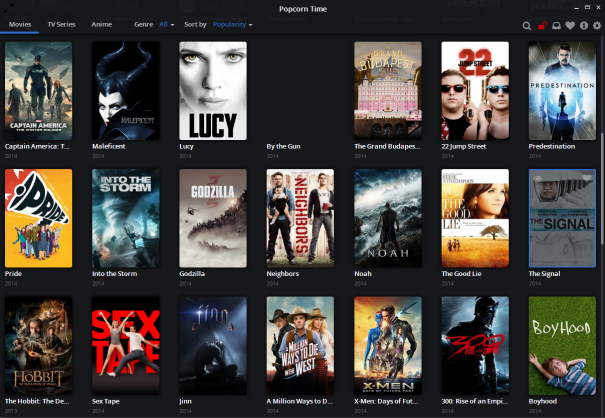Open settings with the gear icon
The width and height of the screenshot is (605, 418).
(x=597, y=25)
